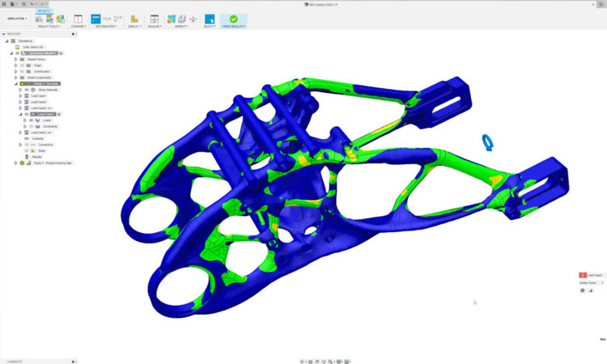Click the first Result Tools icon
This screenshot has height=364, width=607.
(x=39, y=19)
